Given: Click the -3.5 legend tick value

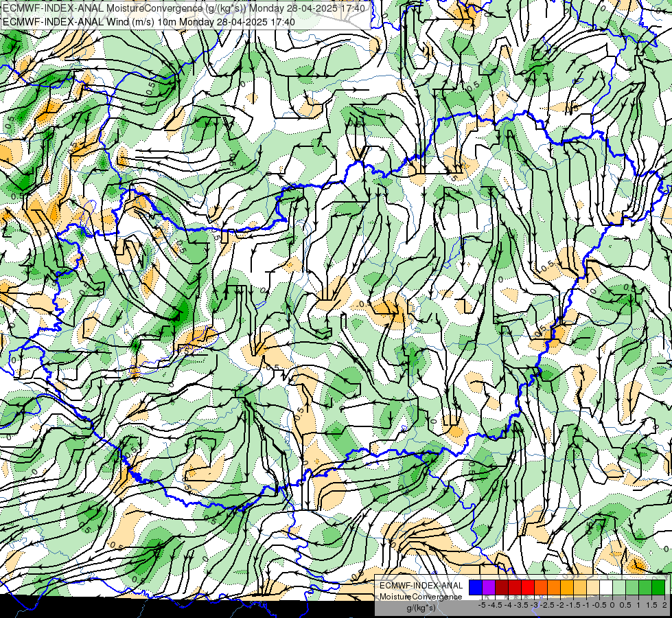Looking at the screenshot, I should [x=521, y=605].
